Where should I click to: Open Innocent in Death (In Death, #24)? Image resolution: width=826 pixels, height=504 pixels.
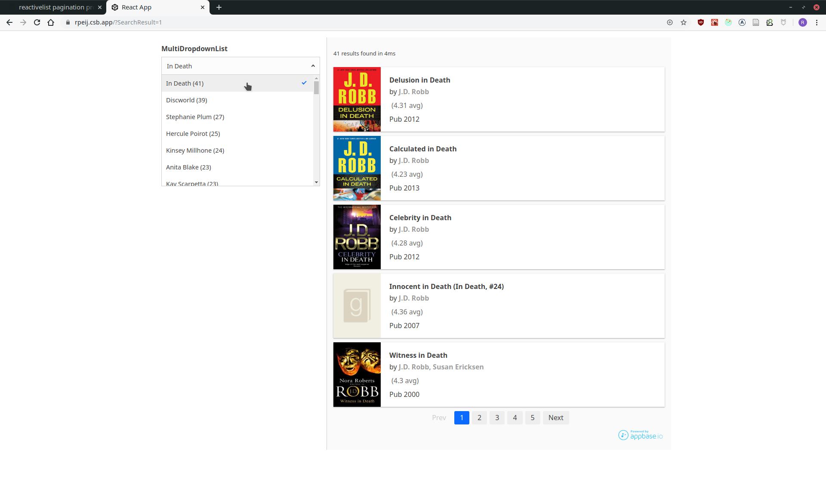(447, 286)
